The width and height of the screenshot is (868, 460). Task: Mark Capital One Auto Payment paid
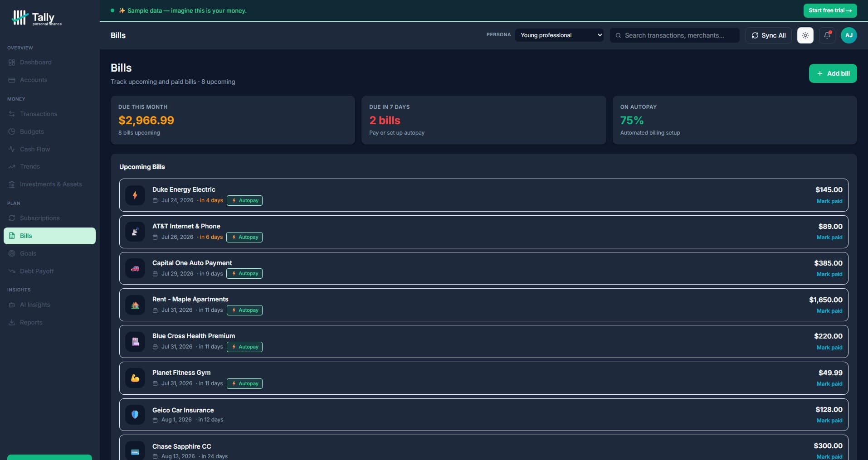[x=829, y=274]
